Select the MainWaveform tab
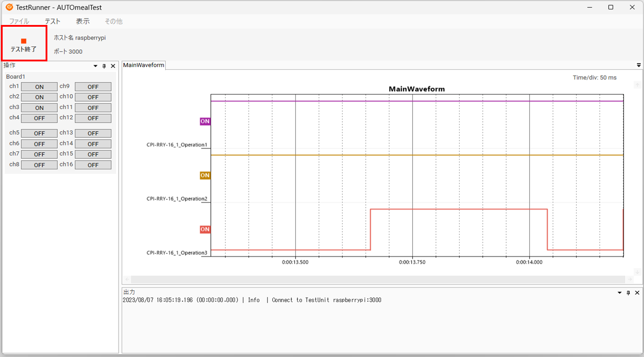 (x=143, y=65)
